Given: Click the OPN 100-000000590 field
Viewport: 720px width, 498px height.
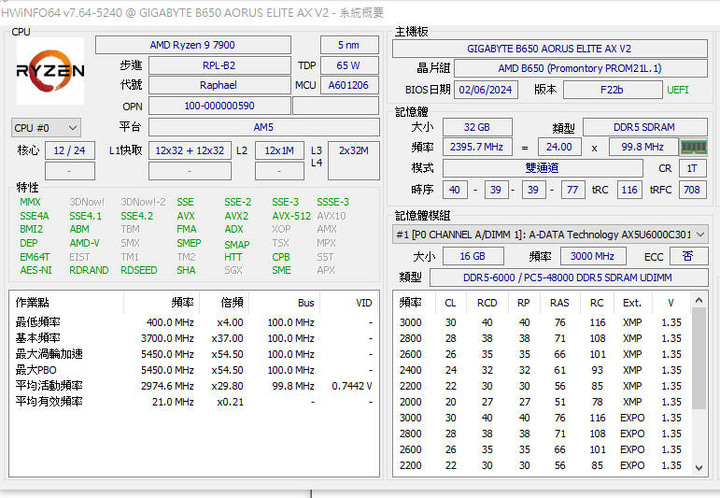Looking at the screenshot, I should click(x=219, y=106).
